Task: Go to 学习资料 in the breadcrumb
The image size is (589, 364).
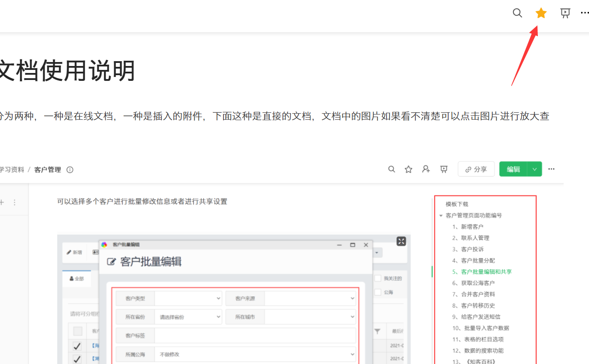Action: 12,170
